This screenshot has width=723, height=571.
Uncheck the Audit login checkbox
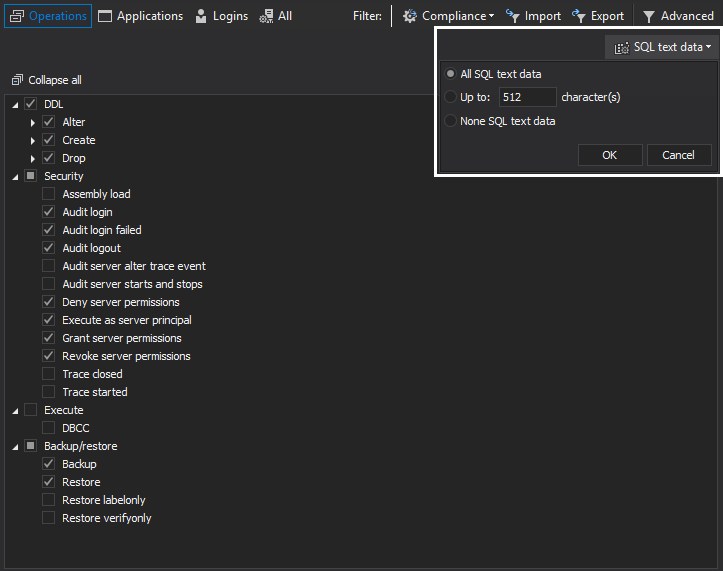pyautogui.click(x=48, y=212)
